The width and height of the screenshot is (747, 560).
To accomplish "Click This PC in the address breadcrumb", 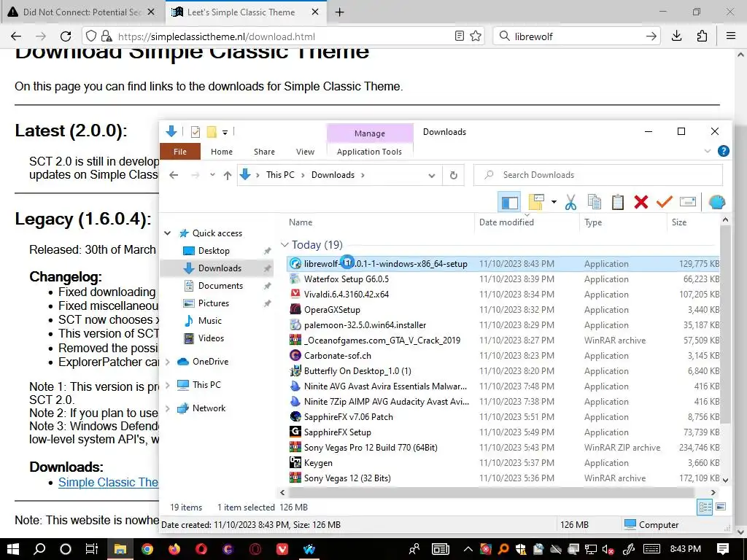I will pyautogui.click(x=281, y=175).
